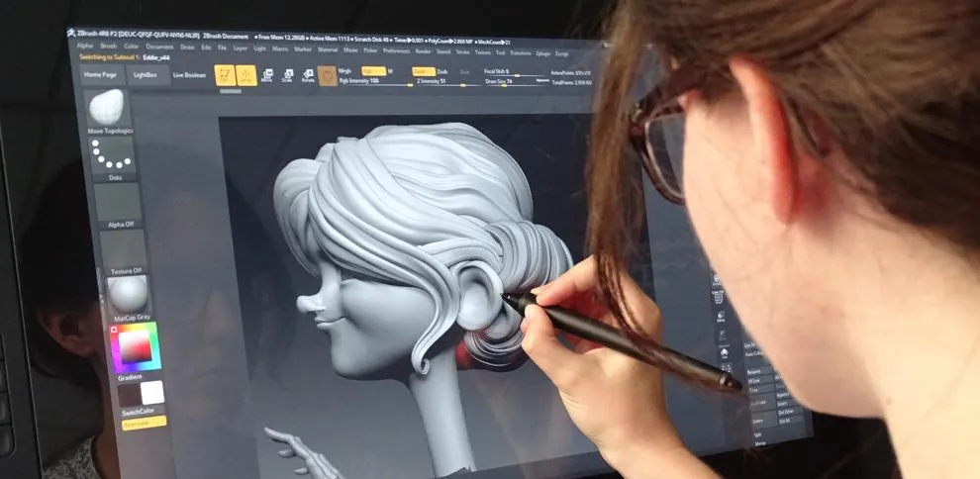The image size is (980, 479).
Task: Click the Z Intensity slider
Action: point(448,81)
